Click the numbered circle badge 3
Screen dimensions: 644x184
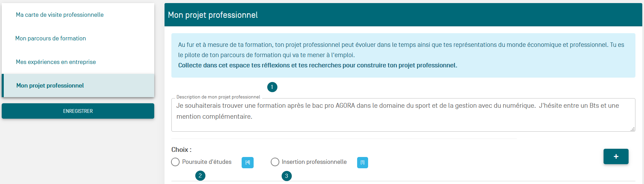click(287, 176)
